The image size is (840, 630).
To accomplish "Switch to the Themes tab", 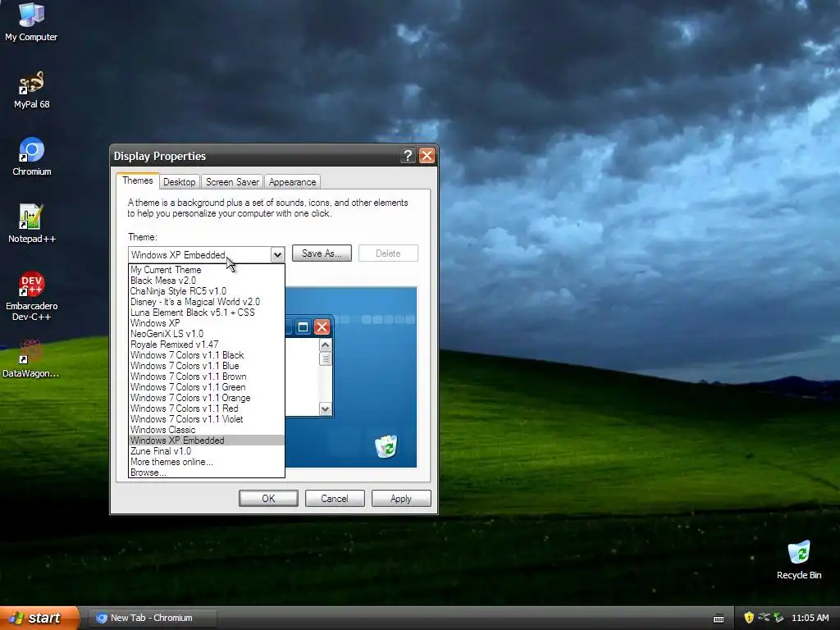I will pos(138,180).
